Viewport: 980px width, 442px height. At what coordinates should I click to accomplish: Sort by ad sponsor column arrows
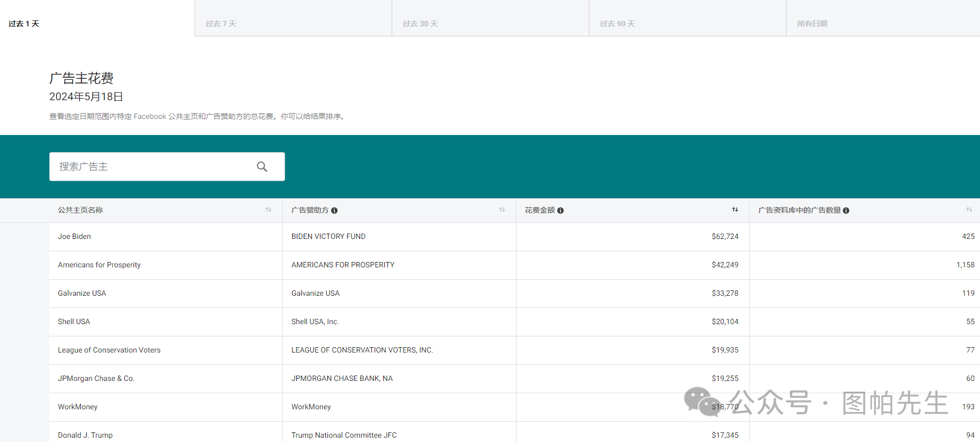pyautogui.click(x=502, y=210)
